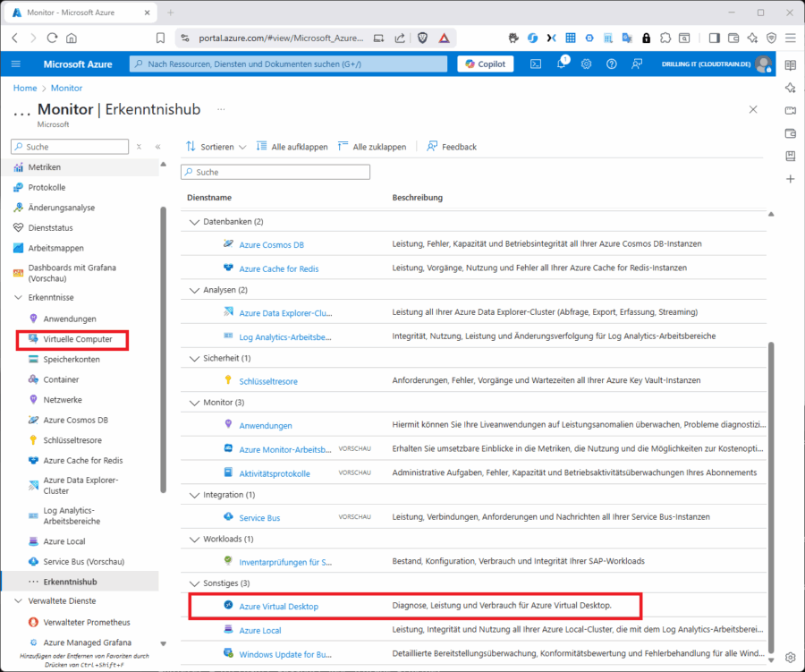This screenshot has height=672, width=805.
Task: Open the notifications bell
Action: pyautogui.click(x=562, y=64)
